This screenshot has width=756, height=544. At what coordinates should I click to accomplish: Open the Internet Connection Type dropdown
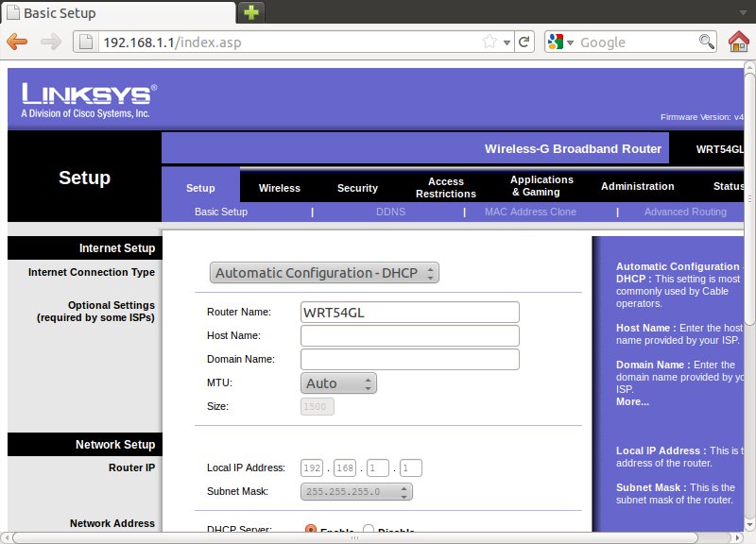click(x=324, y=273)
